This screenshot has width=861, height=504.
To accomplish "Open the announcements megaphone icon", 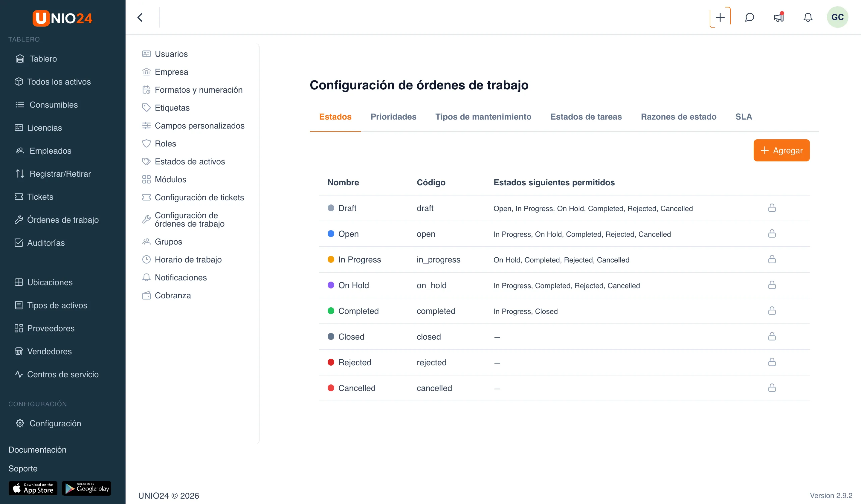I will [779, 17].
